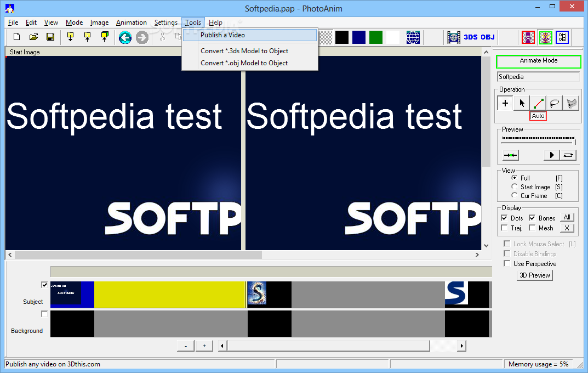Viewport: 588px width, 373px height.
Task: Select the plus add-point operation tool
Action: 505,103
